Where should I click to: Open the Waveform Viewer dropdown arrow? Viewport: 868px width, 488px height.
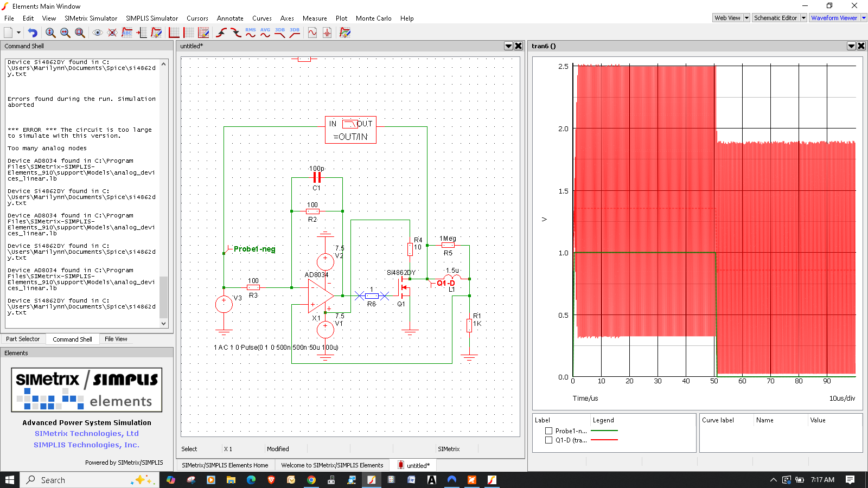click(864, 18)
